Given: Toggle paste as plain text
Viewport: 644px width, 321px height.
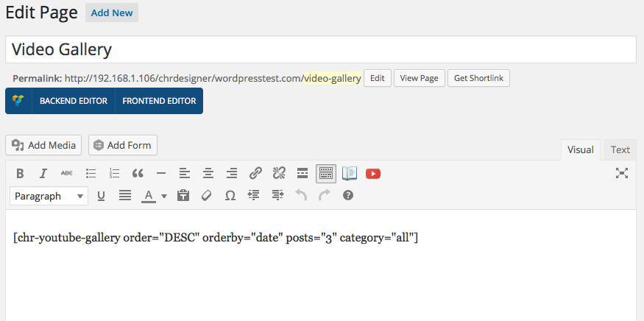Looking at the screenshot, I should point(183,196).
